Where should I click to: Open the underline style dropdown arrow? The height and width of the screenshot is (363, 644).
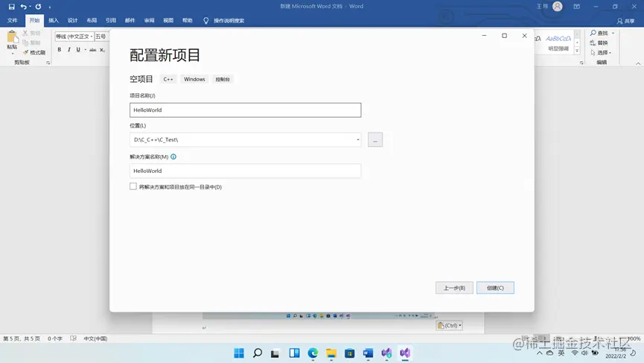tap(85, 50)
